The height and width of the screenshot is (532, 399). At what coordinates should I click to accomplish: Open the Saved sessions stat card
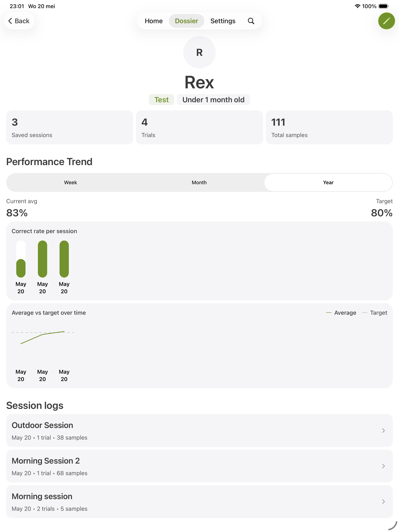pyautogui.click(x=70, y=127)
